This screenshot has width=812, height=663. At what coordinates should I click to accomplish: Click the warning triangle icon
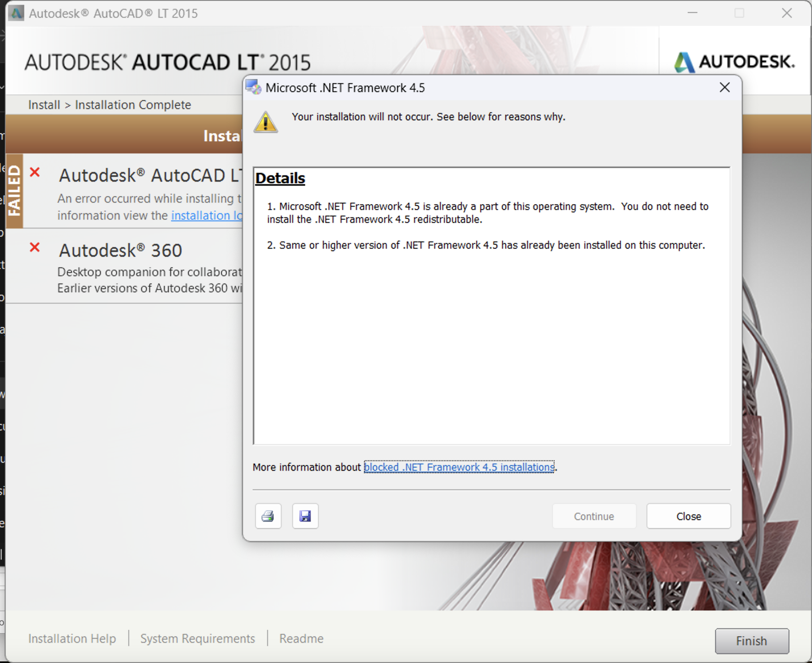tap(266, 122)
